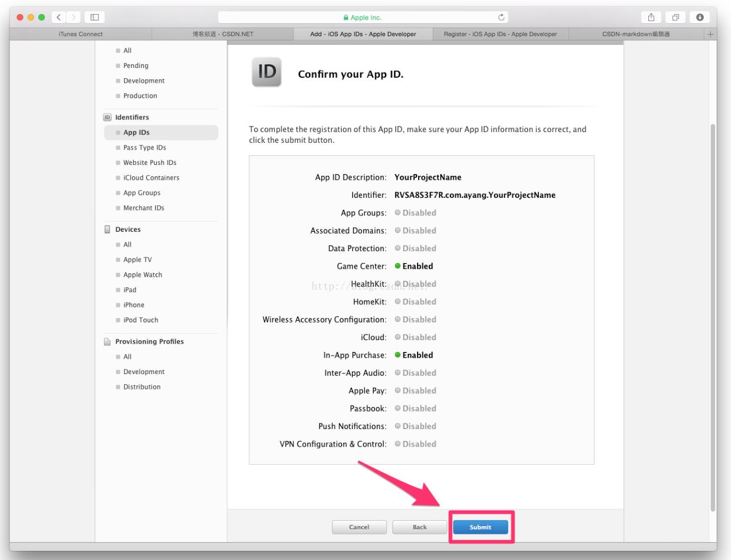Reload the page using the refresh icon
Viewport: 731px width, 560px height.
click(x=501, y=18)
